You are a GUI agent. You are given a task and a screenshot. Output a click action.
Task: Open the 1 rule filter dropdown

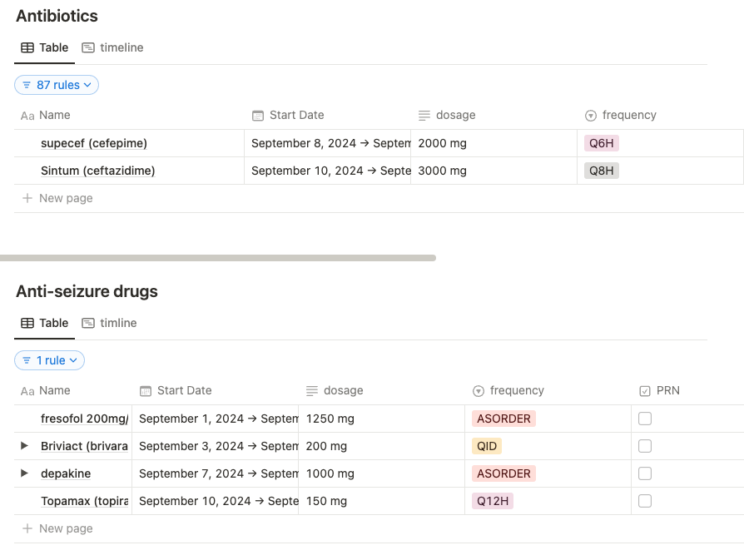point(50,360)
